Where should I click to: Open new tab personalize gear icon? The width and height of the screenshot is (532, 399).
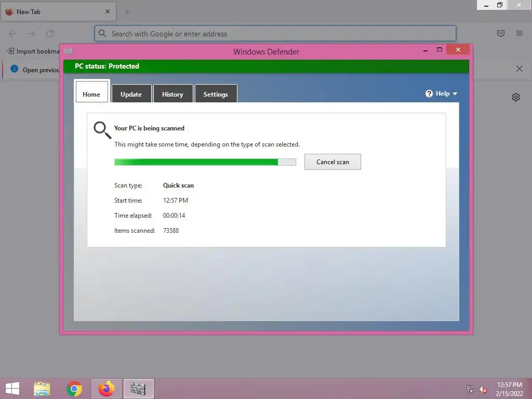[516, 97]
